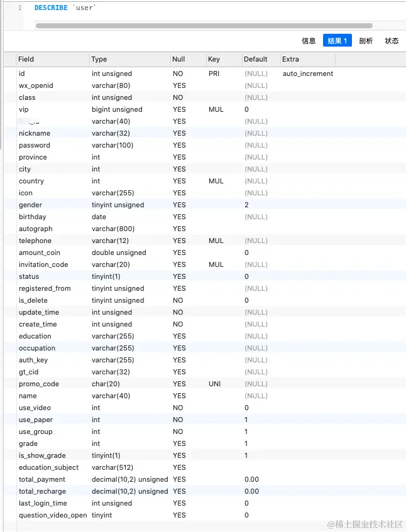Click the 'double unsigned' type cell
This screenshot has height=532, width=406.
click(x=119, y=252)
